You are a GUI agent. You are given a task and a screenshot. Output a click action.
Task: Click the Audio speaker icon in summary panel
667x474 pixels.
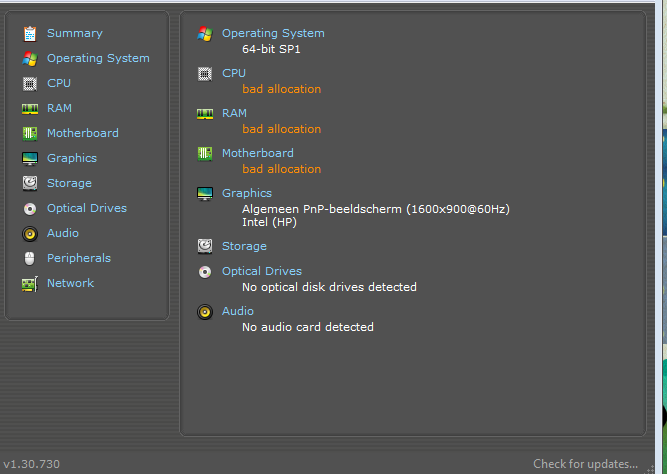(x=205, y=312)
